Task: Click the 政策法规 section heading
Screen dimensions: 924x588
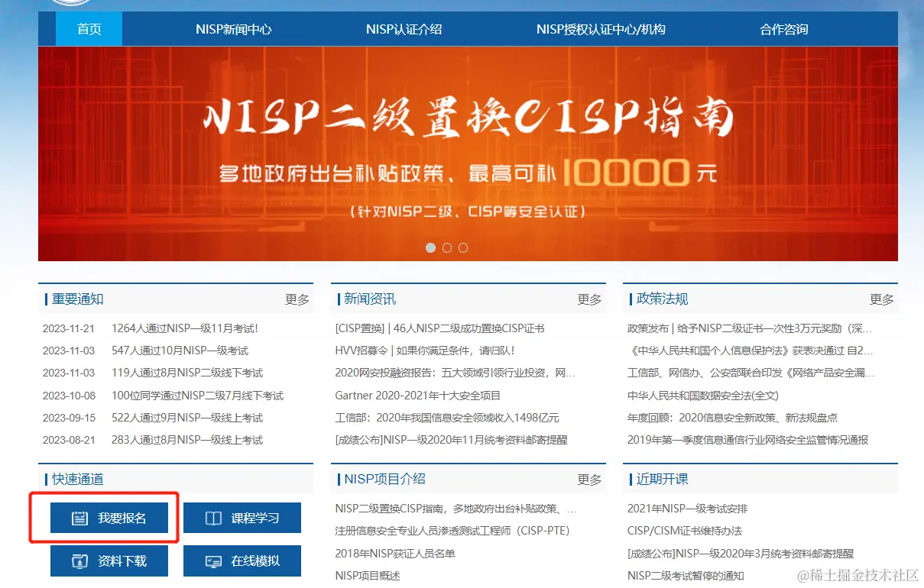Action: click(662, 299)
